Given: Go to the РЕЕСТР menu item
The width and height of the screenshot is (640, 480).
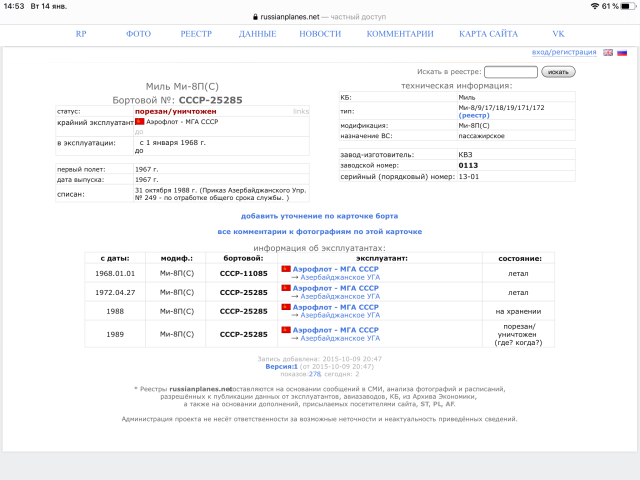Looking at the screenshot, I should point(196,34).
